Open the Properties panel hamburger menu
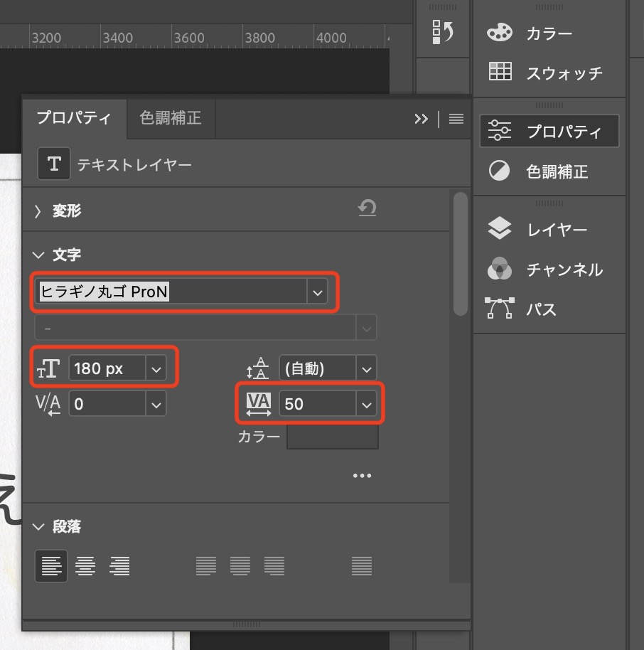Screen dimensions: 644x650 [x=456, y=119]
